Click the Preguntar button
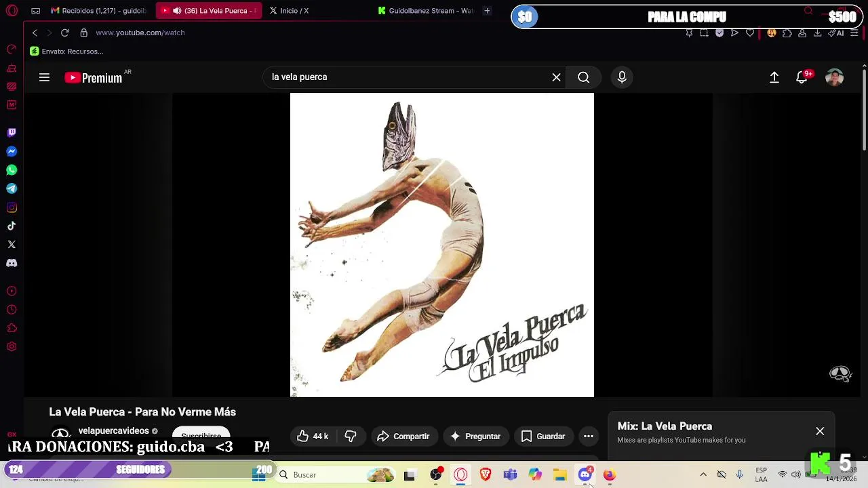This screenshot has height=488, width=868. [475, 436]
